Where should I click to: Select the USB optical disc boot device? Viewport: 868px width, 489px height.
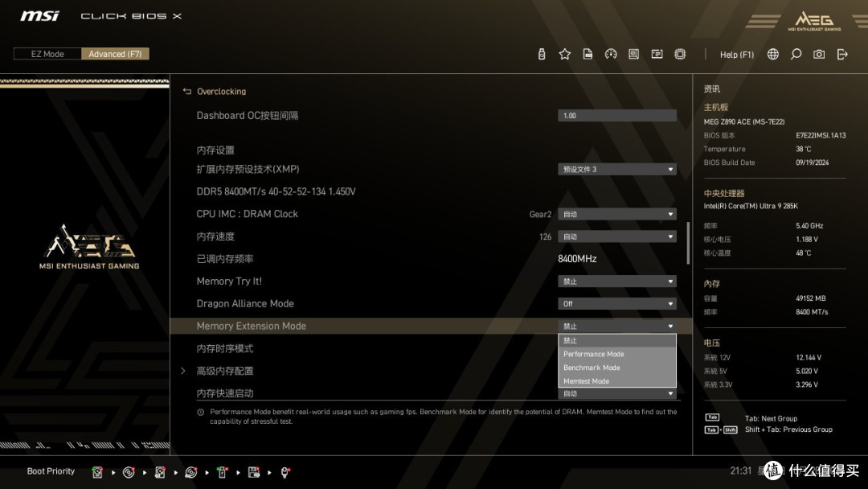tap(191, 472)
